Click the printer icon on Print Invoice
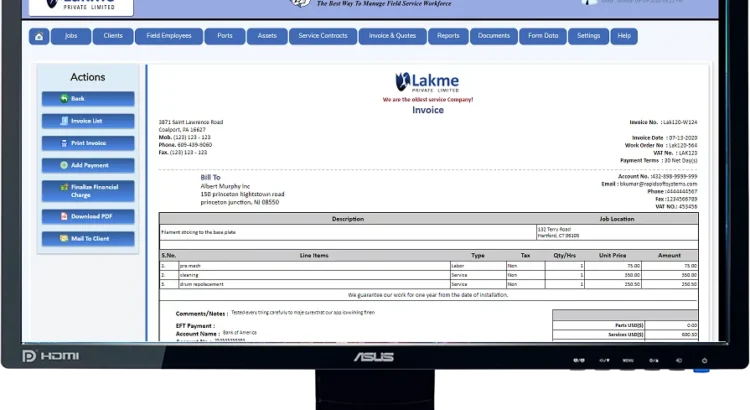 click(64, 143)
